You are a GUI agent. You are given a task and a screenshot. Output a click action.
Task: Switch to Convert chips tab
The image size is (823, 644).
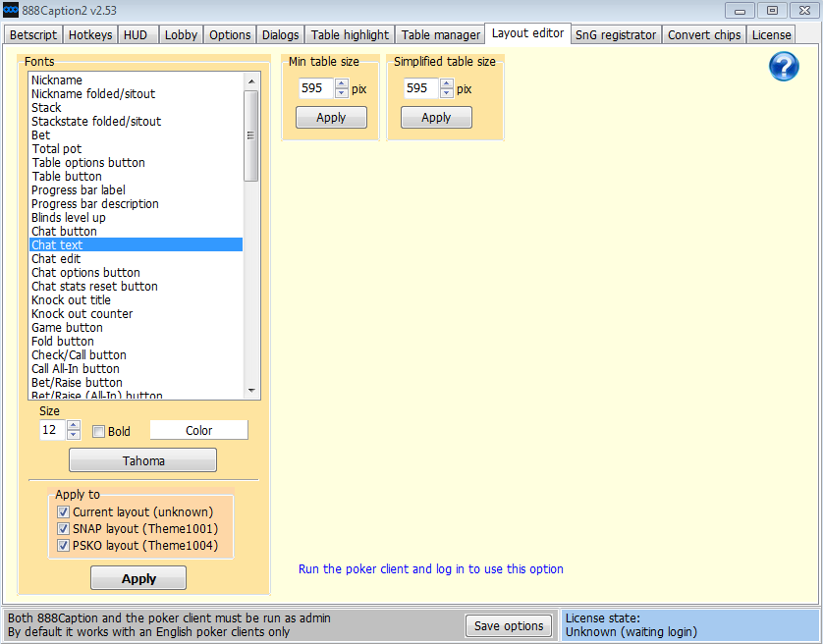(704, 34)
